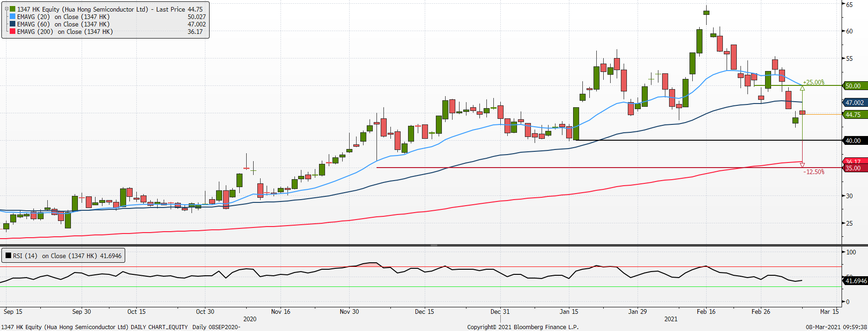This screenshot has width=868, height=331.
Task: Click the 2020 year label on time axis
Action: (x=250, y=319)
